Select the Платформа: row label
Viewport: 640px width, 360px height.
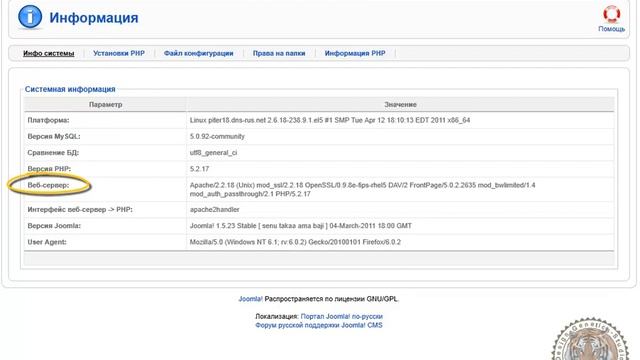[x=48, y=120]
